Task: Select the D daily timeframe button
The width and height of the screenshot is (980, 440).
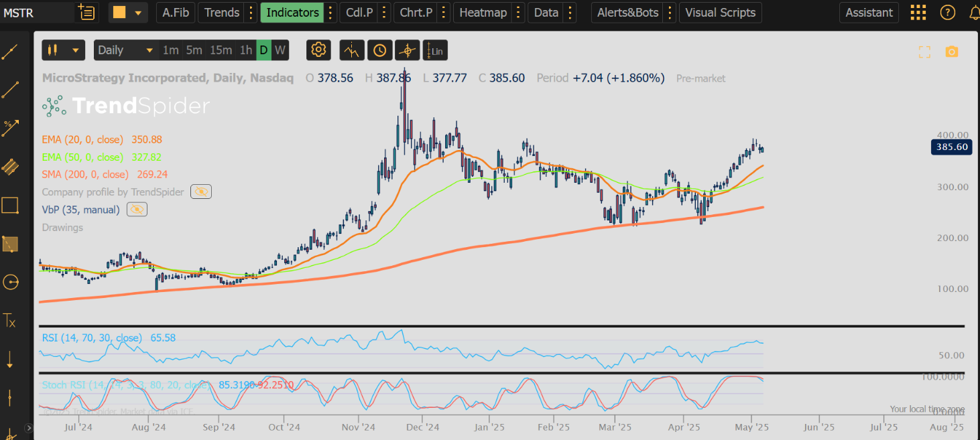Action: tap(263, 50)
